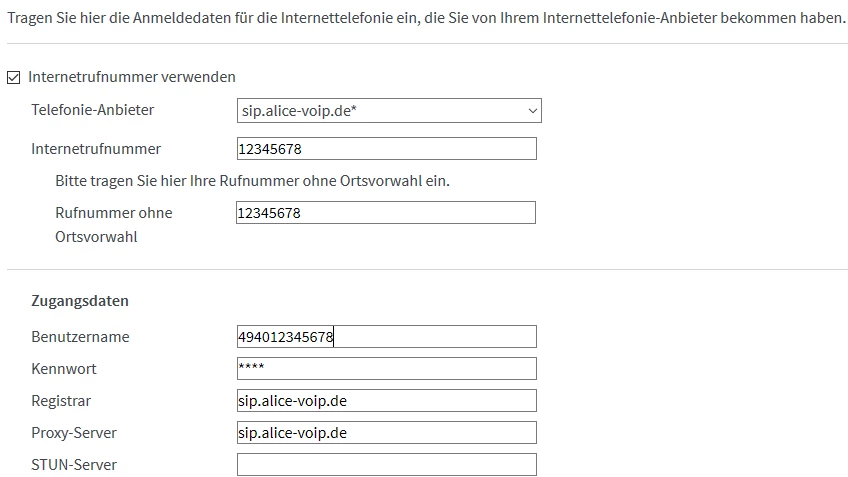This screenshot has width=848, height=477.
Task: Click the "Internetrufnummer verwenden" label text
Action: (x=132, y=77)
